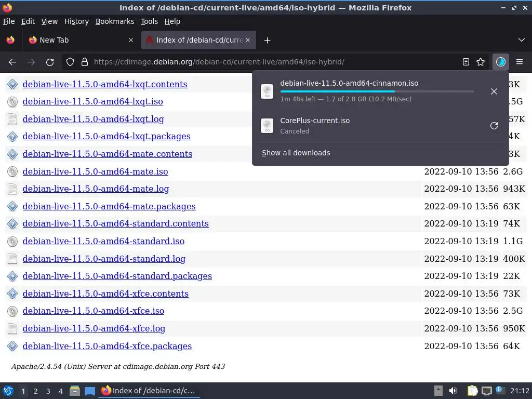Click the file icon beside mate.log
The width and height of the screenshot is (532, 399).
[x=12, y=189]
